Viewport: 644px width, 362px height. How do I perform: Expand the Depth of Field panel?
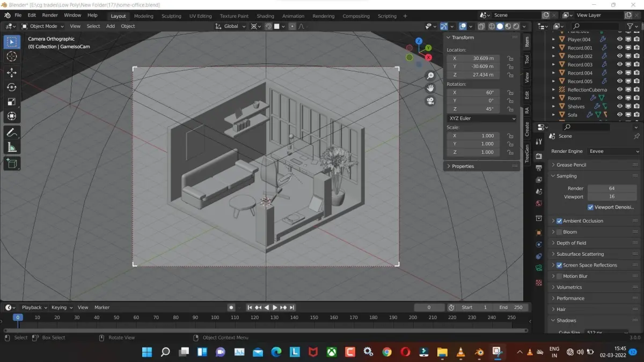tap(595, 243)
